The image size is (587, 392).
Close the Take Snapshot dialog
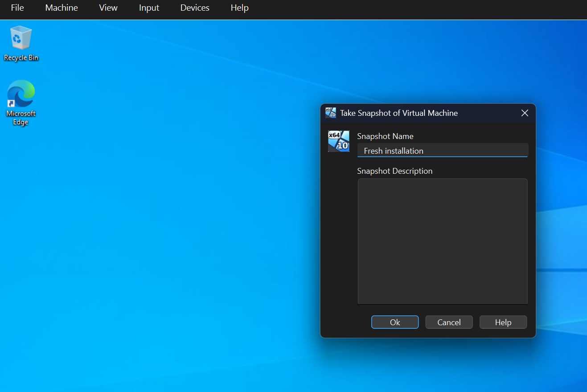525,113
